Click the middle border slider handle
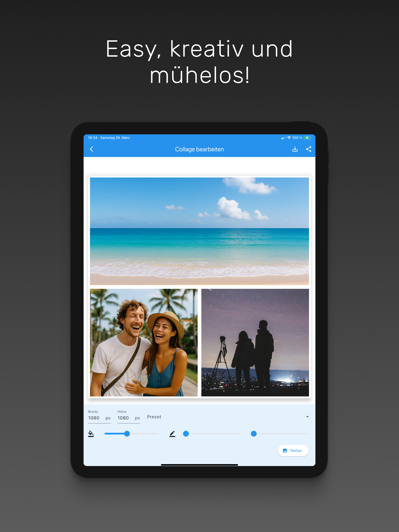The image size is (399, 532). [186, 434]
